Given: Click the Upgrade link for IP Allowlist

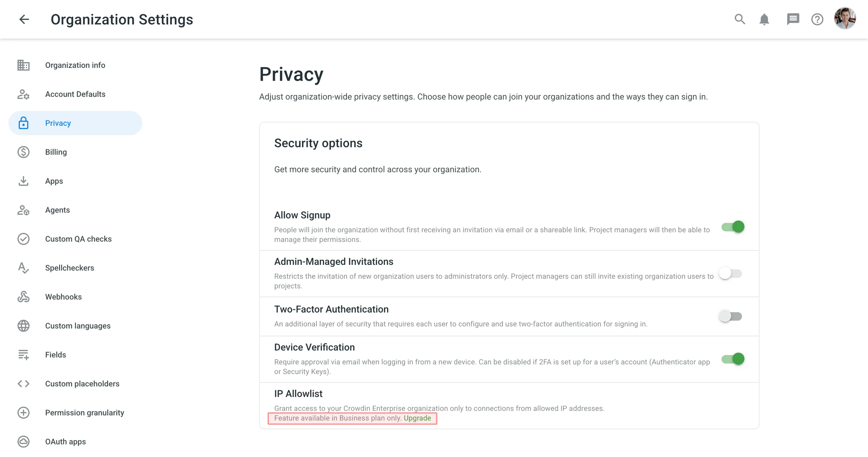Looking at the screenshot, I should 417,418.
